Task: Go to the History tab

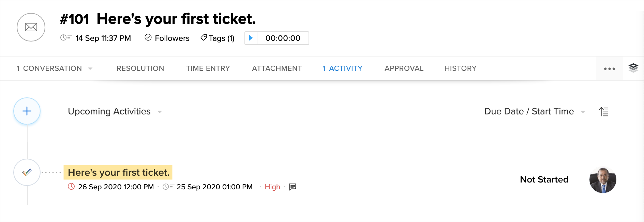Action: coord(460,68)
